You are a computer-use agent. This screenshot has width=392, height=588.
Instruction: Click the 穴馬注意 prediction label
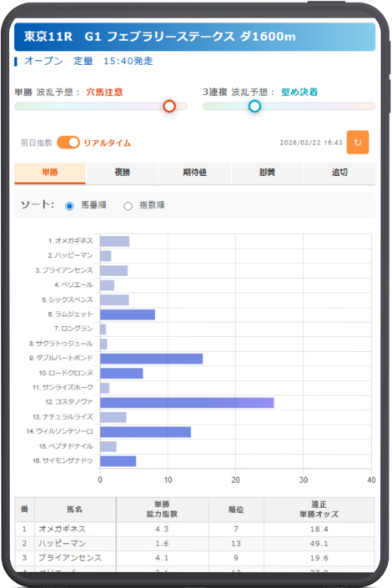point(104,93)
